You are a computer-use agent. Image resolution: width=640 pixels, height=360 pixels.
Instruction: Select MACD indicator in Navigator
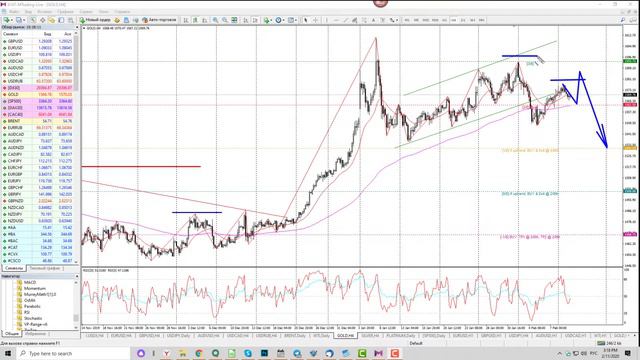coord(30,282)
